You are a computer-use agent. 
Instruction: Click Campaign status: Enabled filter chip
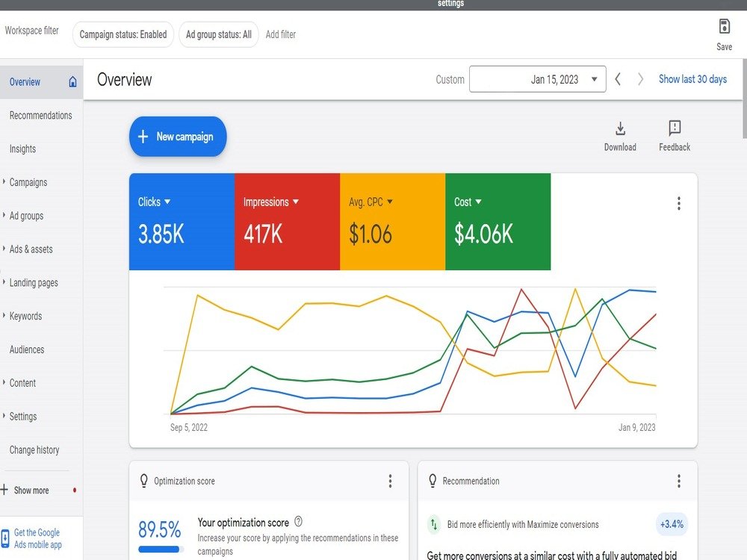[x=123, y=34]
